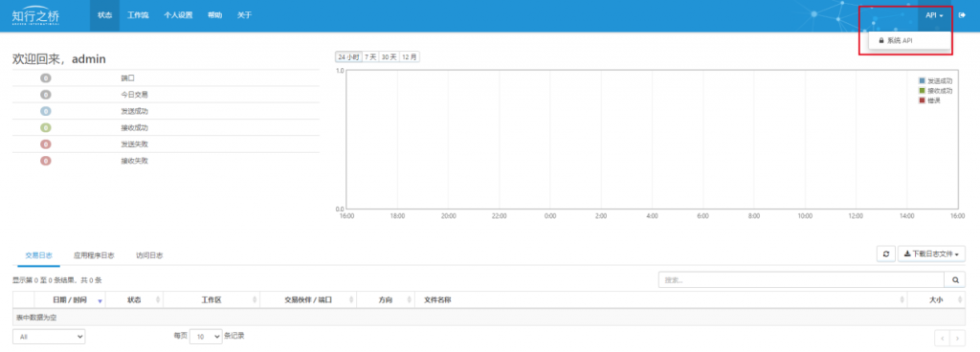Click the 知行之桥 logo
980x352 pixels.
[x=35, y=15]
